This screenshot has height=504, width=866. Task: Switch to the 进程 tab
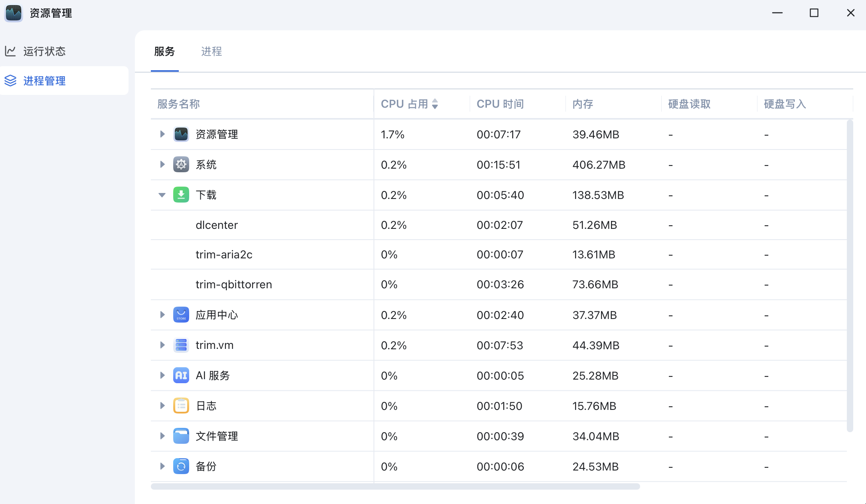[x=212, y=51]
